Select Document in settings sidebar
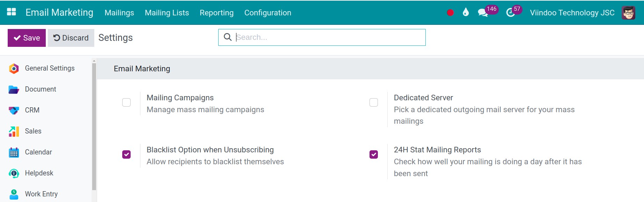Viewport: 644px width, 202px height. click(41, 89)
